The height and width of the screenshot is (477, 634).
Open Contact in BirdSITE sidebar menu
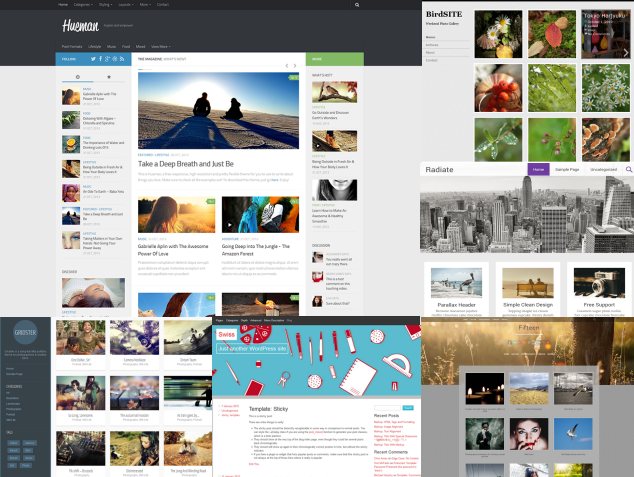[431, 60]
